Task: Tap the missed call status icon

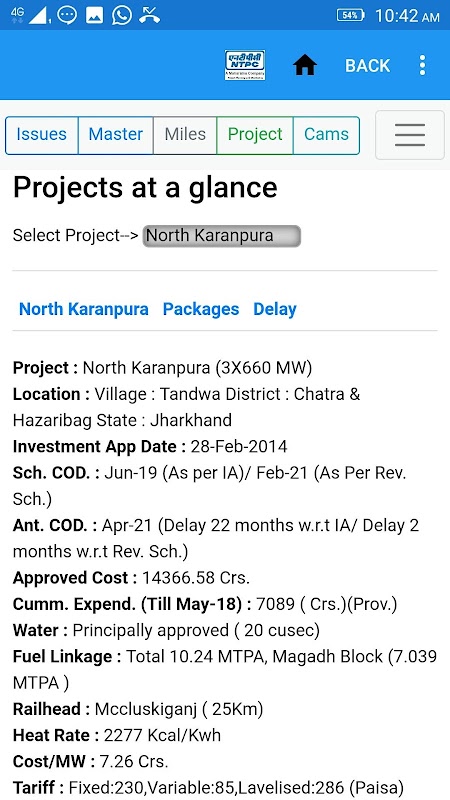Action: coord(149,15)
